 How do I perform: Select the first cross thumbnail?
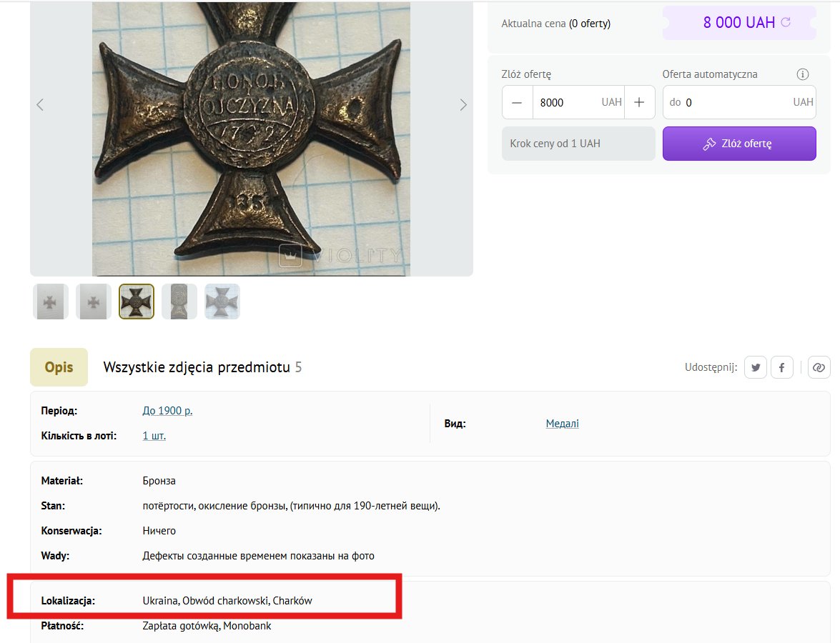click(x=50, y=301)
